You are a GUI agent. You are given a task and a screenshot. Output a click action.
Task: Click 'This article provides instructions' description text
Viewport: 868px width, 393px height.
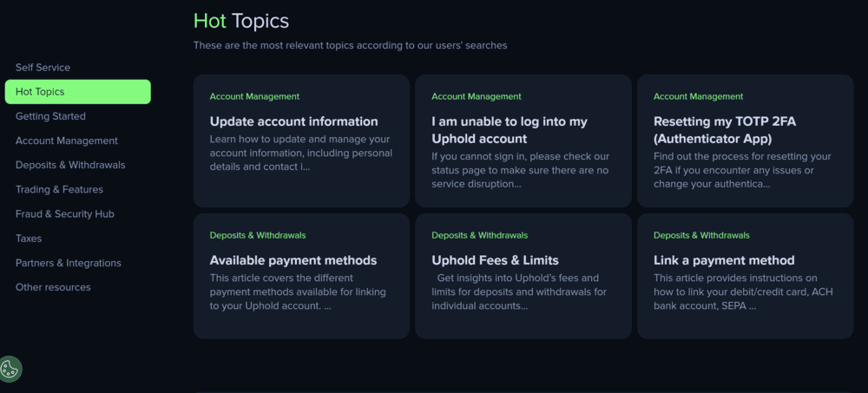[x=744, y=291]
